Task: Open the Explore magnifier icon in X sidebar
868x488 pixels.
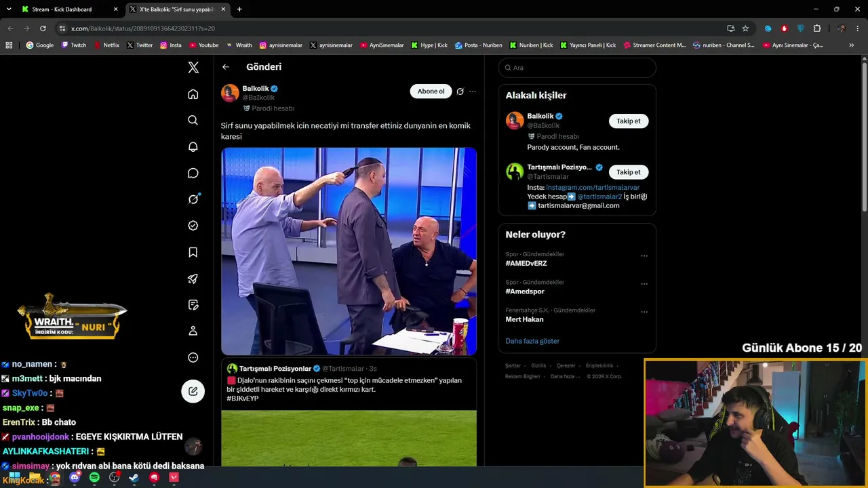Action: [193, 120]
